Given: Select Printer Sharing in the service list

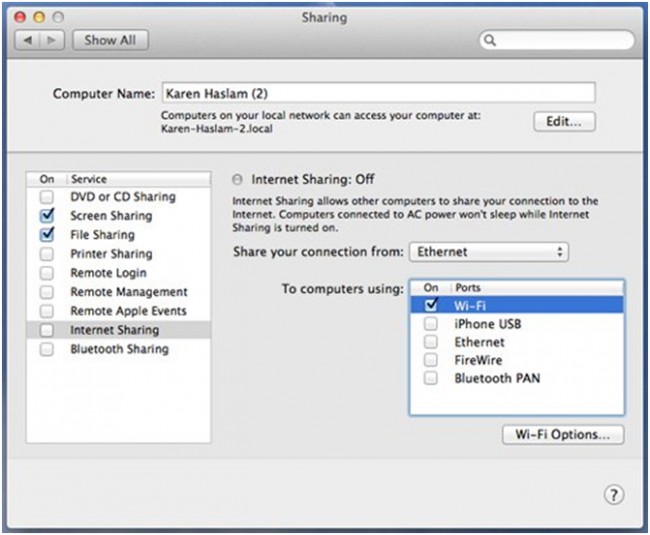Looking at the screenshot, I should (x=110, y=254).
